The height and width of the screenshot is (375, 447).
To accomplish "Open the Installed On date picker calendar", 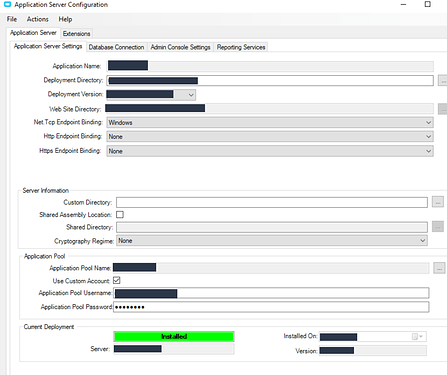I will (417, 337).
